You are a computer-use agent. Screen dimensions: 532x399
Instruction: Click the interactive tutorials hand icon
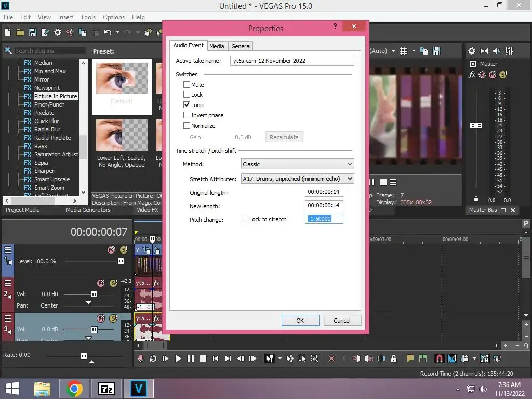coord(148,32)
